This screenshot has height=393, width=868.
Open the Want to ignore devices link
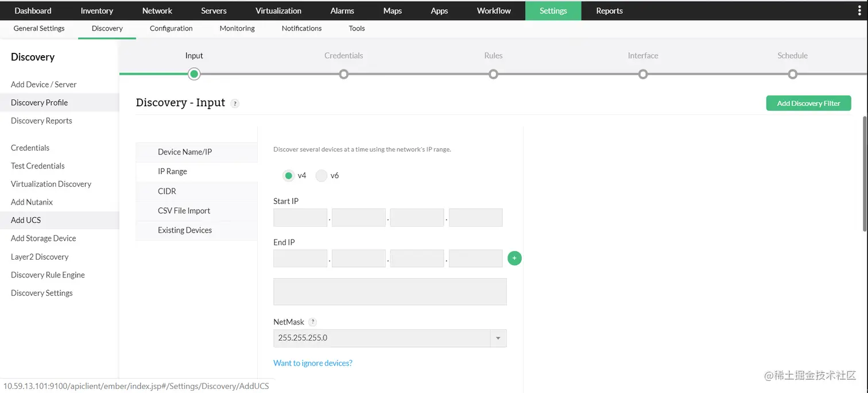[x=312, y=363]
